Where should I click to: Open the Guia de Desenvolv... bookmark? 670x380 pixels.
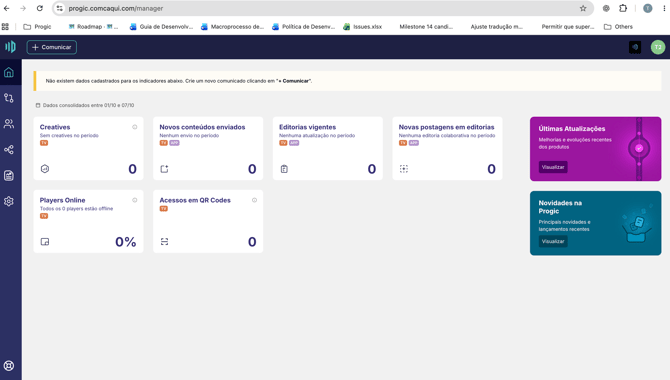[x=162, y=27]
